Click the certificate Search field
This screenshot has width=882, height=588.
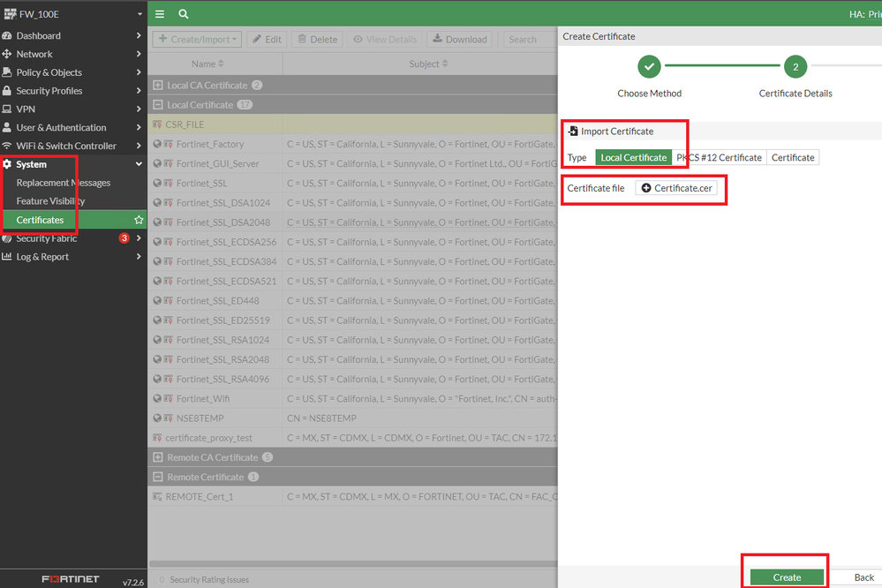point(530,40)
